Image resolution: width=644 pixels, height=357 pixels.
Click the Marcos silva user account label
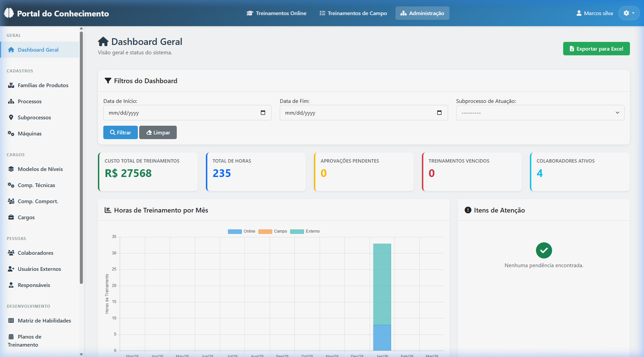[594, 13]
